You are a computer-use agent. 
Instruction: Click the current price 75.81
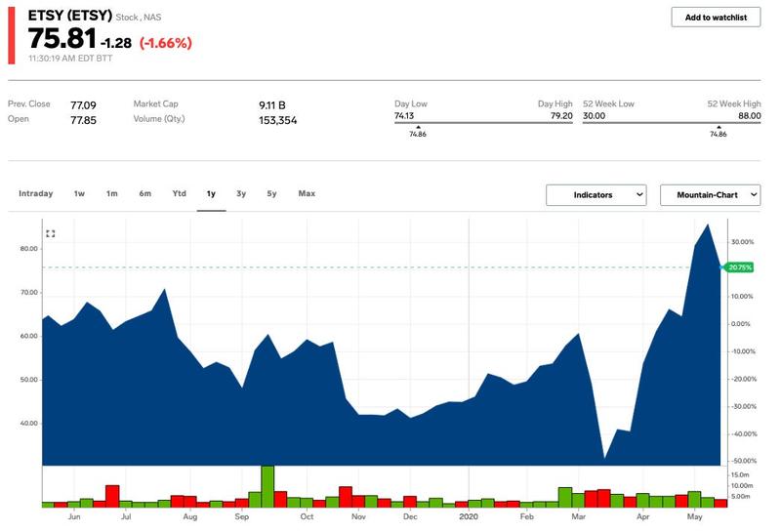pos(62,39)
